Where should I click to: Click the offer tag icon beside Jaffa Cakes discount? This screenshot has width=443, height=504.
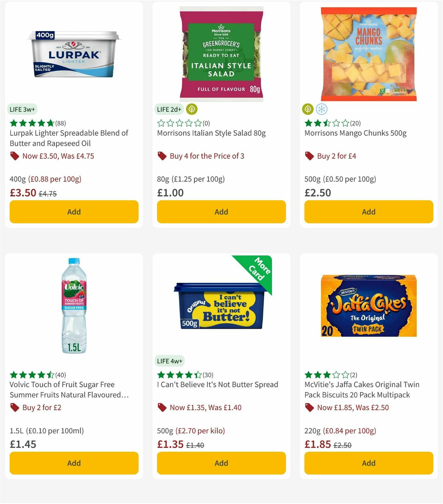coord(309,407)
